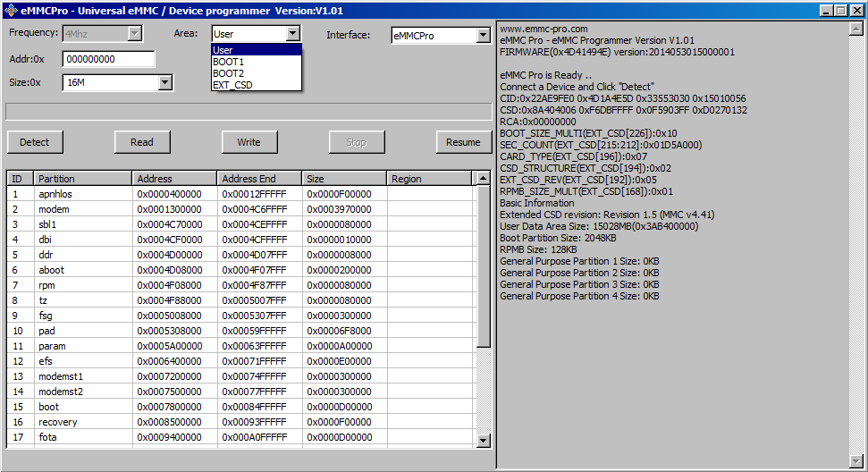
Task: Click the Write button
Action: point(249,142)
